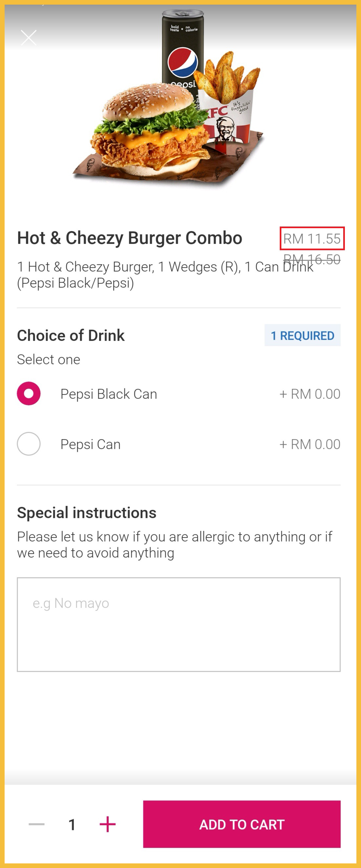
Task: Click the combo description starting with 1 Hot & Cheezy Burger
Action: [x=148, y=275]
